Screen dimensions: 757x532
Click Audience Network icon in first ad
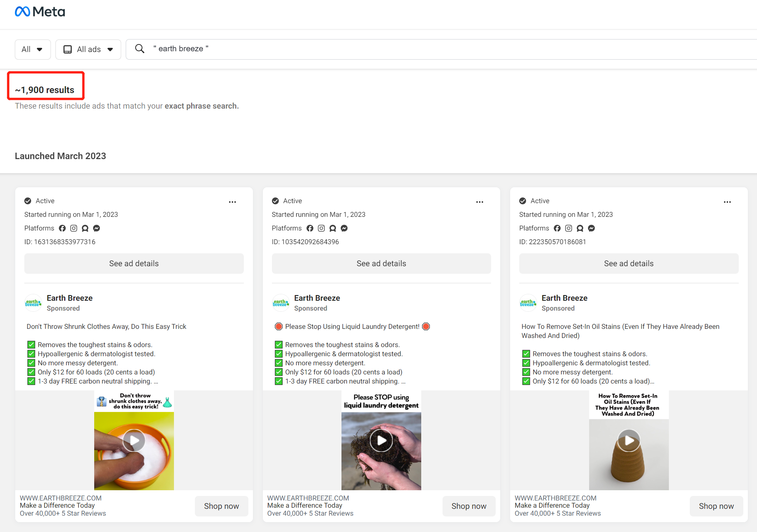85,228
